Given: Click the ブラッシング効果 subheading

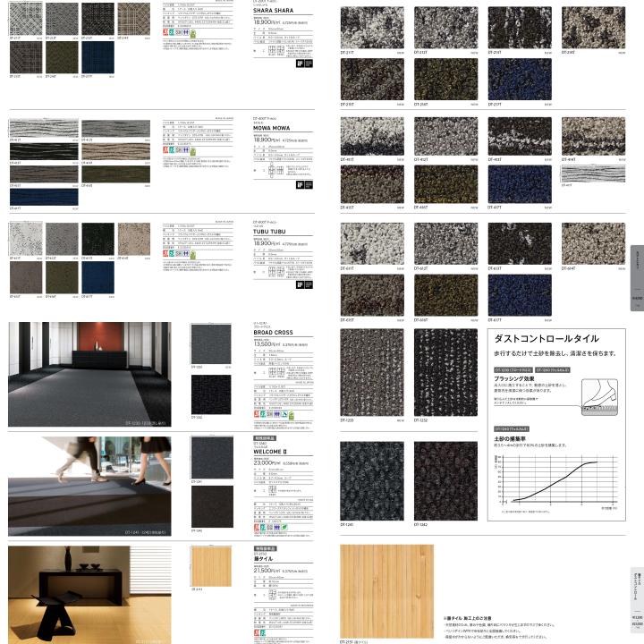Looking at the screenshot, I should click(513, 378).
